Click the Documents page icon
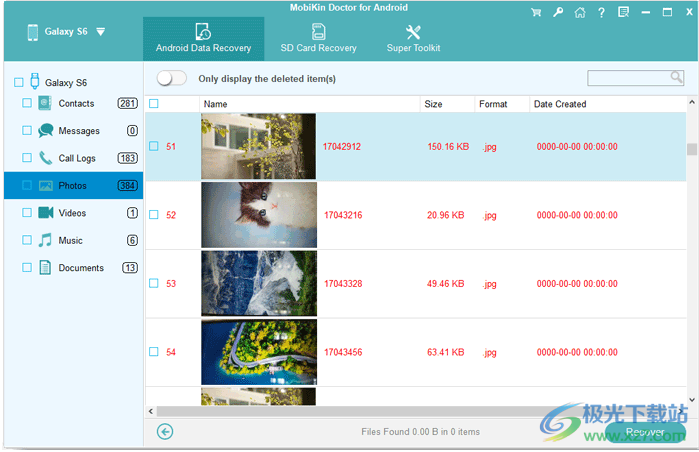 coord(45,267)
